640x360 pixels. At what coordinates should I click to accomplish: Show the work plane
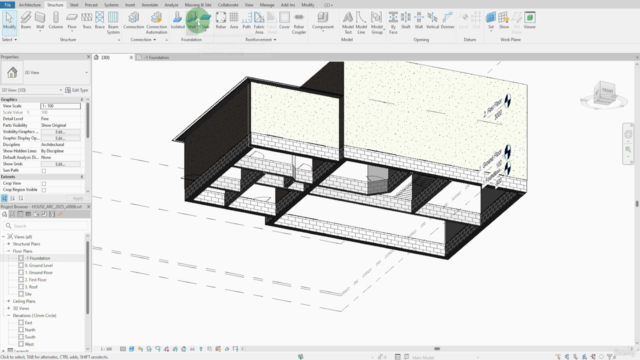[x=504, y=20]
